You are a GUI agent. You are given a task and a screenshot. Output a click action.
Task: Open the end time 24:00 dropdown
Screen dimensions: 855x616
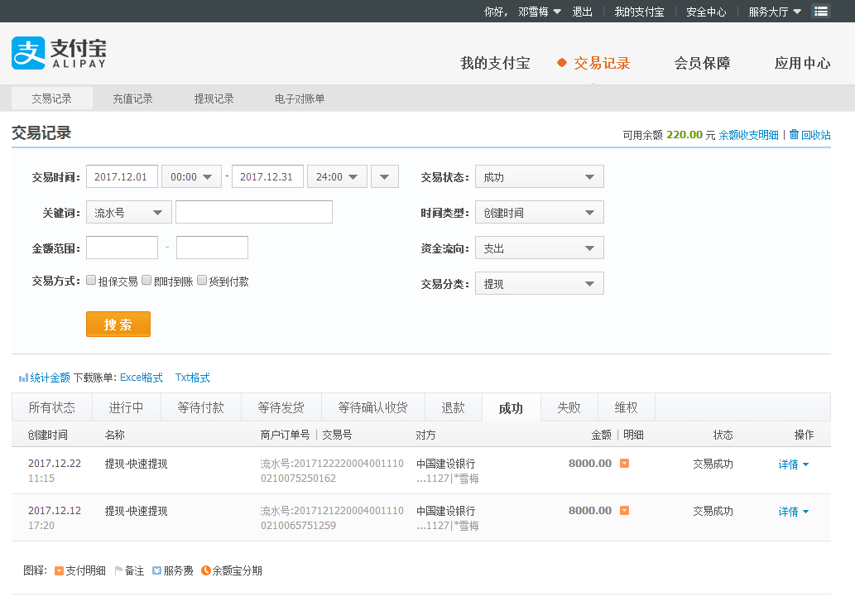click(x=337, y=177)
